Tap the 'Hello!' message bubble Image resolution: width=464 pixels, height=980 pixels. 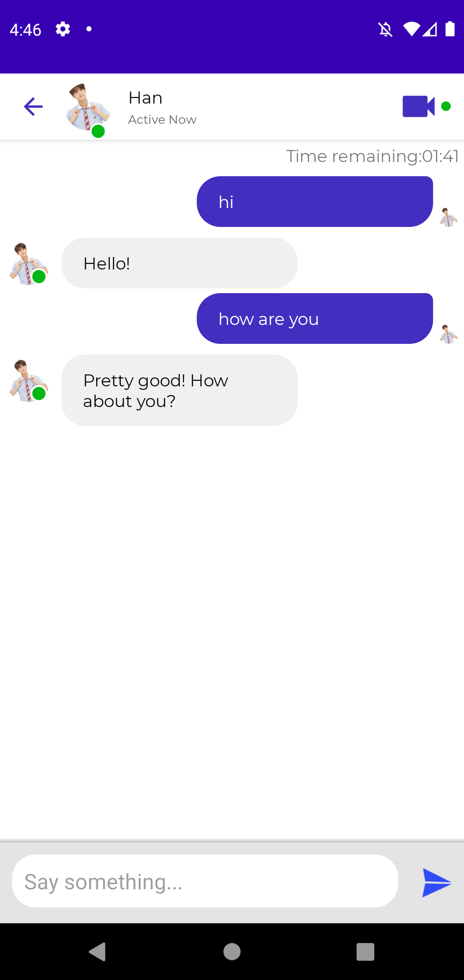coord(179,263)
